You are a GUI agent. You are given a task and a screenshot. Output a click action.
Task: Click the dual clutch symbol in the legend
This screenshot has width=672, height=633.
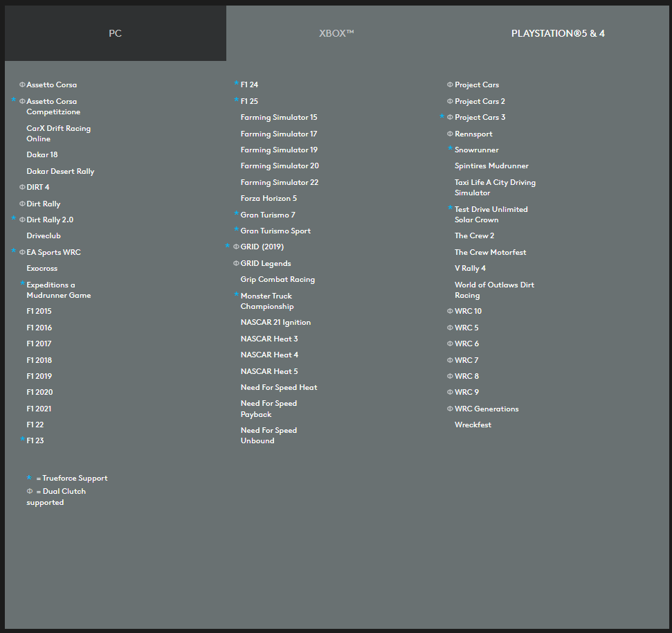[x=29, y=491]
